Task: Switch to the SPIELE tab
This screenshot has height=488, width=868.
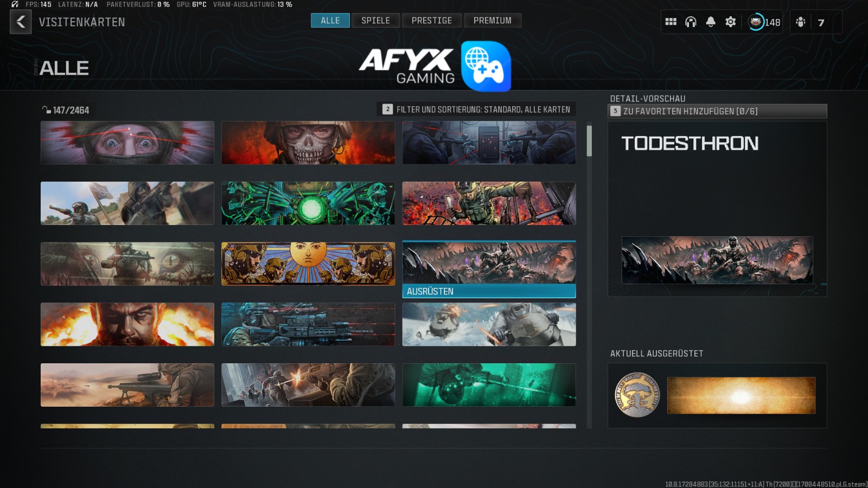Action: tap(375, 21)
